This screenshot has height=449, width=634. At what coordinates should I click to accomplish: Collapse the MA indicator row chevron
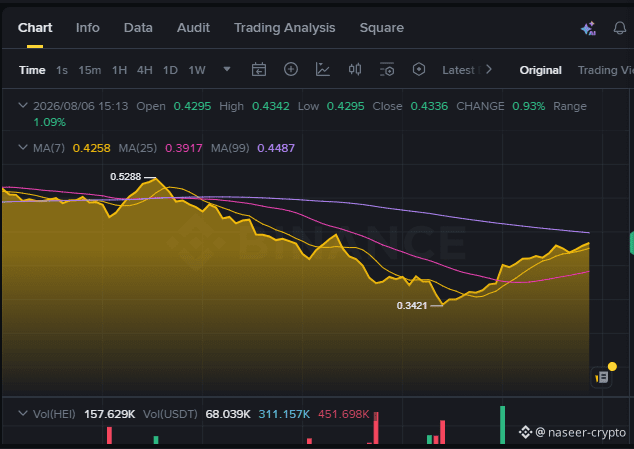click(x=23, y=147)
